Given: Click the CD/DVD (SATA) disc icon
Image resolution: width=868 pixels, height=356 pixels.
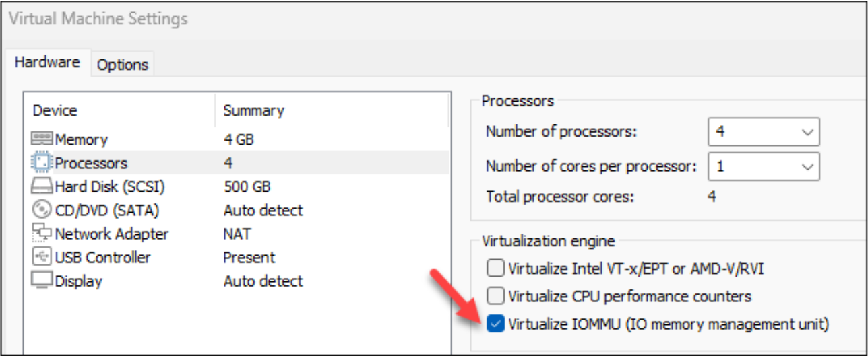Looking at the screenshot, I should pos(42,211).
